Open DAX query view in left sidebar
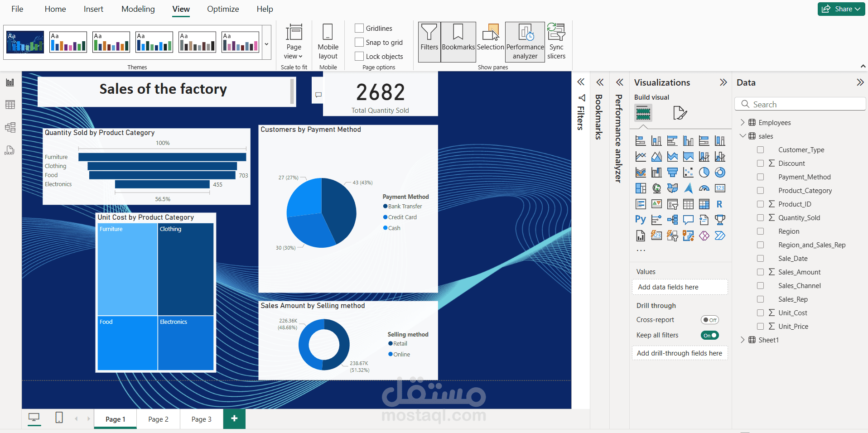The height and width of the screenshot is (433, 868). [x=10, y=150]
